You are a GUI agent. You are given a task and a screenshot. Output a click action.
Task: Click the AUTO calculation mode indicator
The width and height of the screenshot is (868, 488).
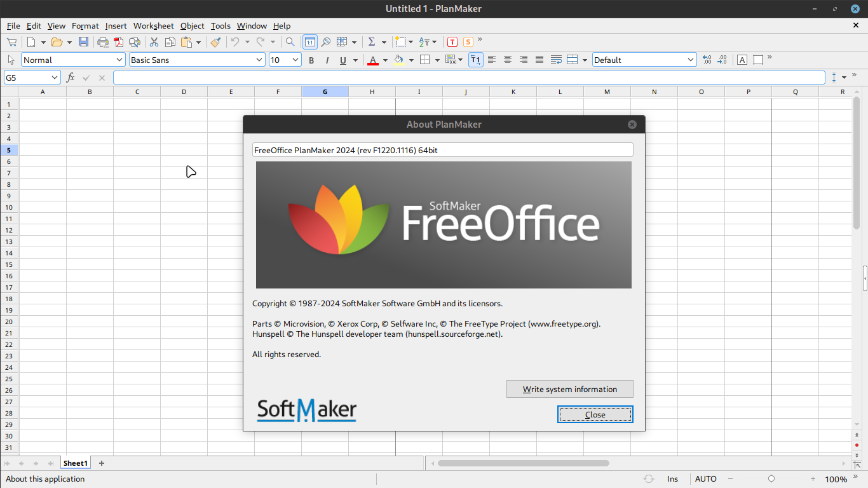point(705,479)
